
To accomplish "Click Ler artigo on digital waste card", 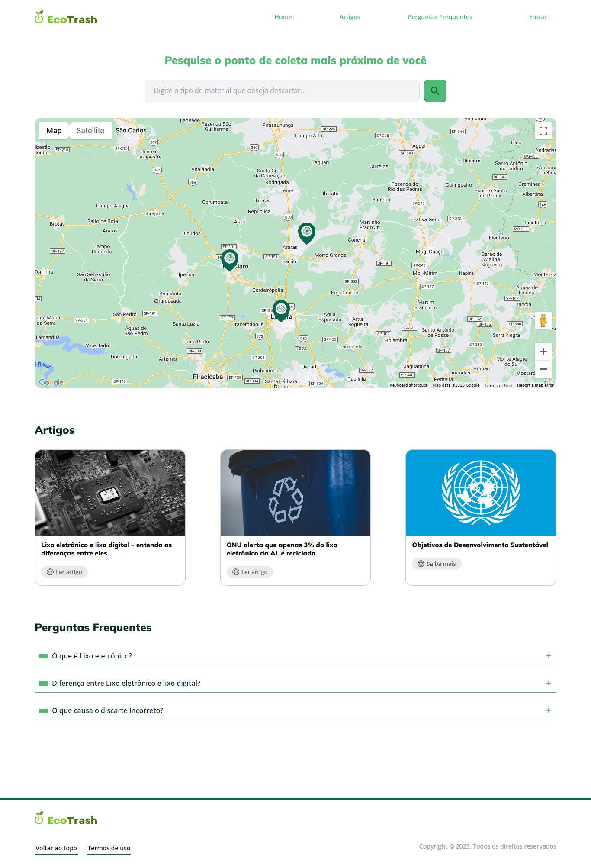I will (64, 572).
